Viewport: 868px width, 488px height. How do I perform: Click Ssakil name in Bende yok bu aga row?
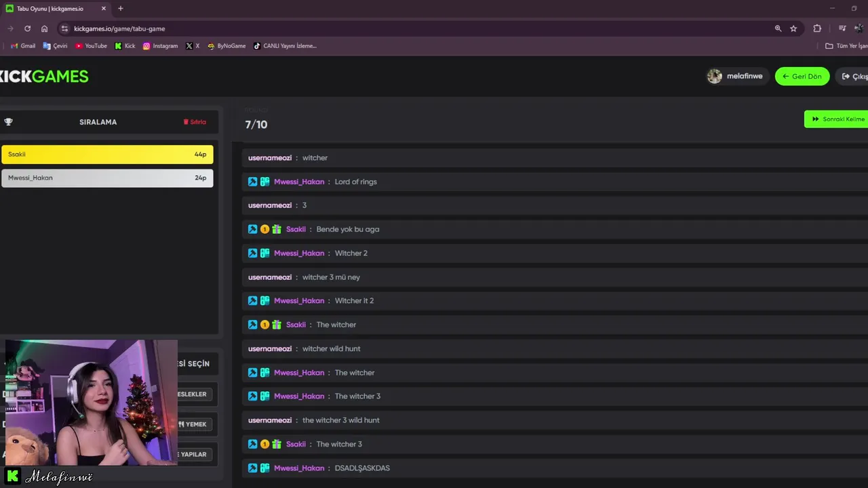pos(296,229)
